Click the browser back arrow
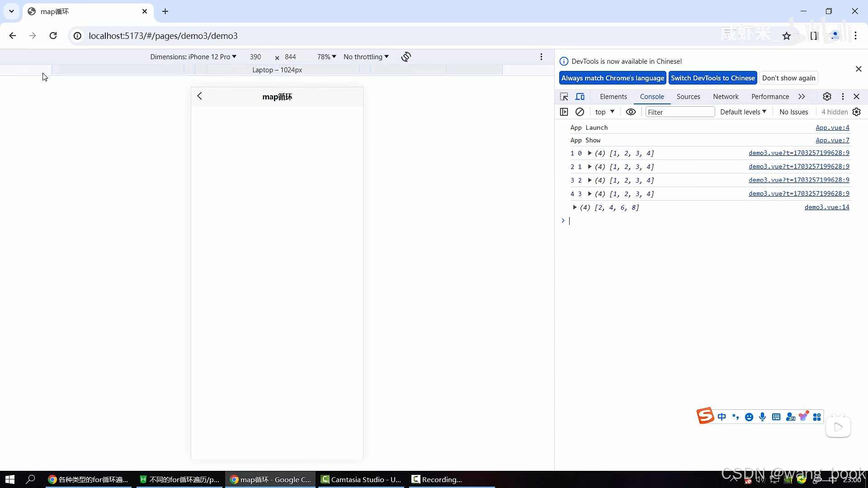868x488 pixels. [13, 36]
